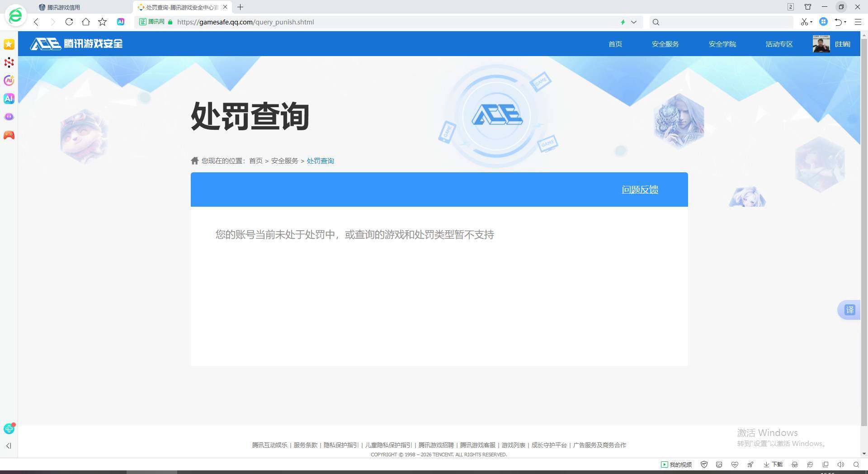Expand the address bar dropdown chevron

[x=634, y=22]
